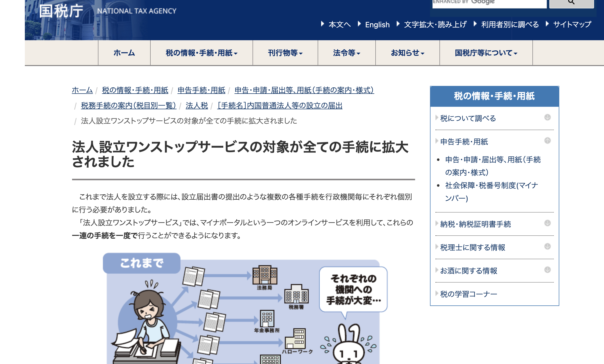Switch to English site link
The image size is (604, 364).
tap(377, 25)
